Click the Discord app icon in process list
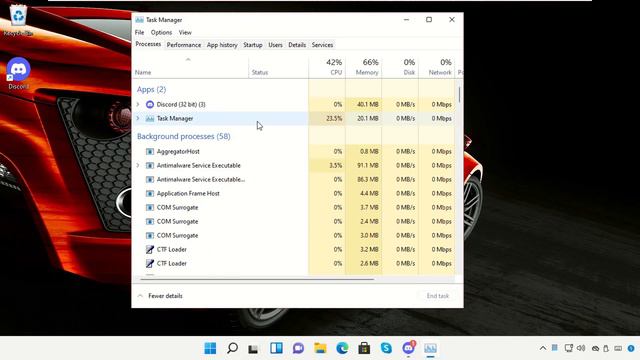 pos(150,104)
